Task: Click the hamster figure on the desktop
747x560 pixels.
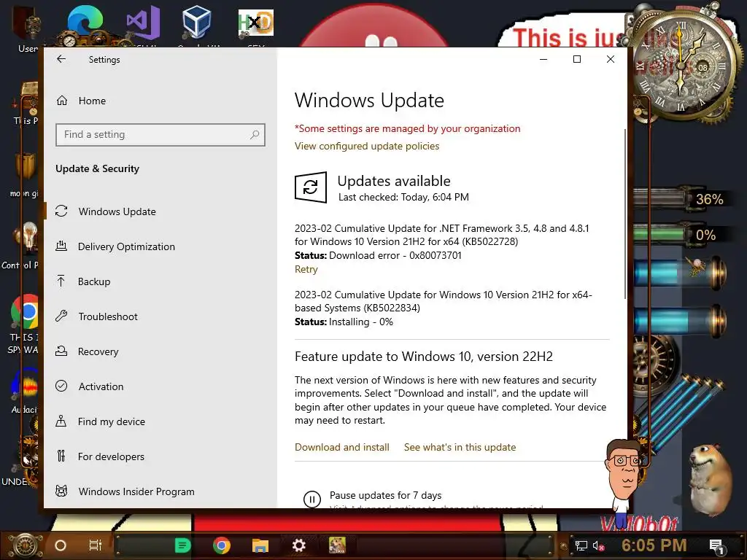Action: 711,480
